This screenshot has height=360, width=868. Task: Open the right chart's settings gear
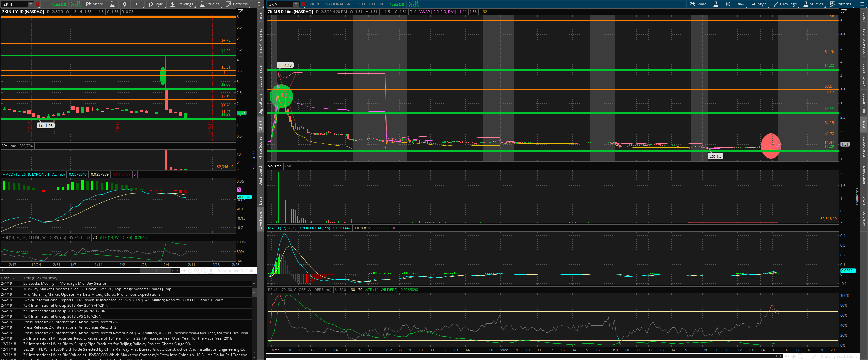[x=728, y=4]
